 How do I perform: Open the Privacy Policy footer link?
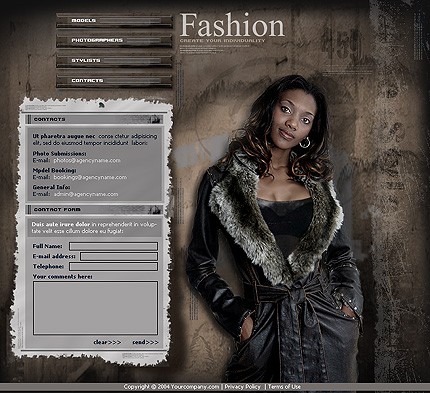pos(242,387)
